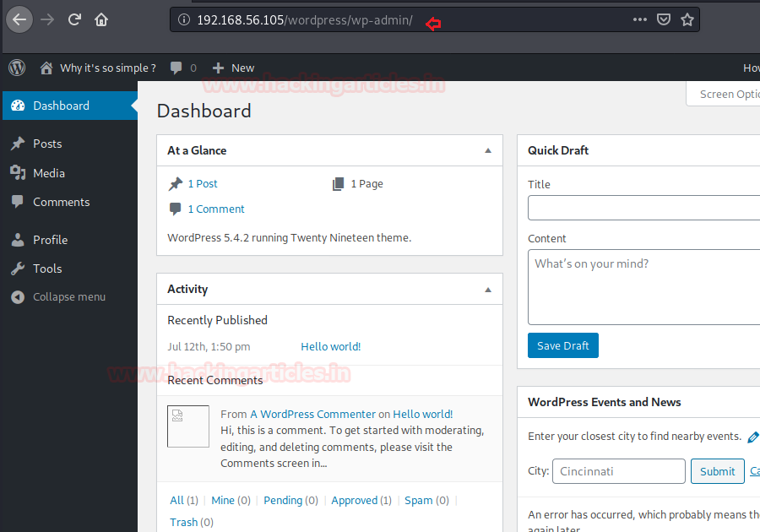760x532 pixels.
Task: Open the Hello world! recently published link
Action: 330,346
